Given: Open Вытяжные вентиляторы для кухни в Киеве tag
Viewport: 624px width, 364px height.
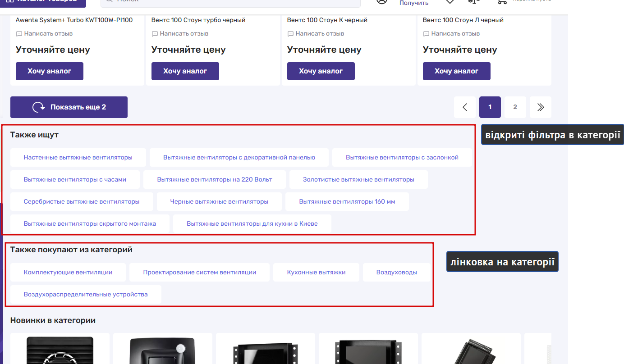Looking at the screenshot, I should [x=252, y=224].
